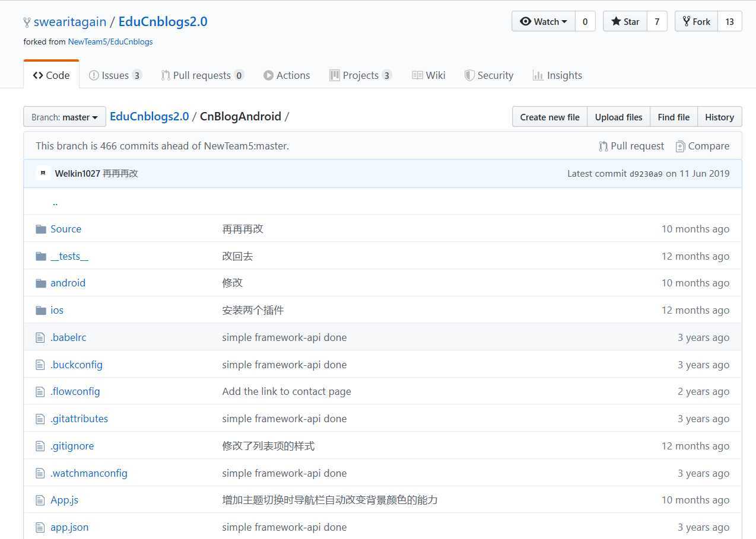The width and height of the screenshot is (756, 539).
Task: Open the Watch dropdown menu
Action: tap(544, 21)
